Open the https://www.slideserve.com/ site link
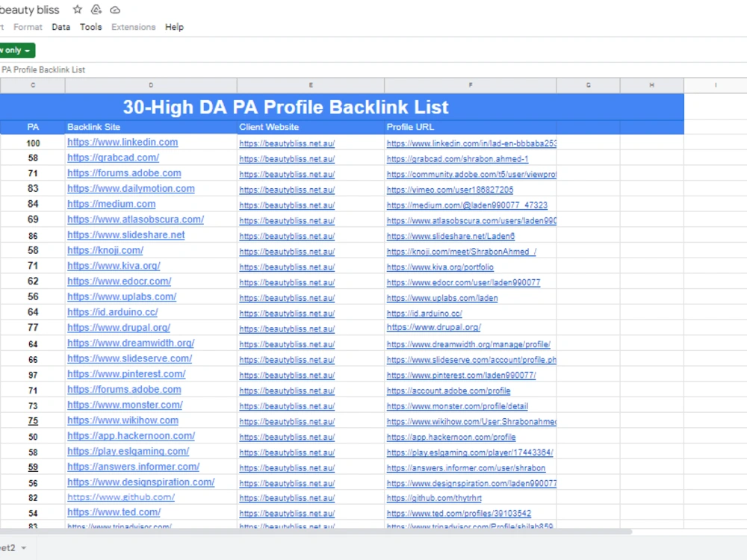This screenshot has height=560, width=747. coord(130,358)
